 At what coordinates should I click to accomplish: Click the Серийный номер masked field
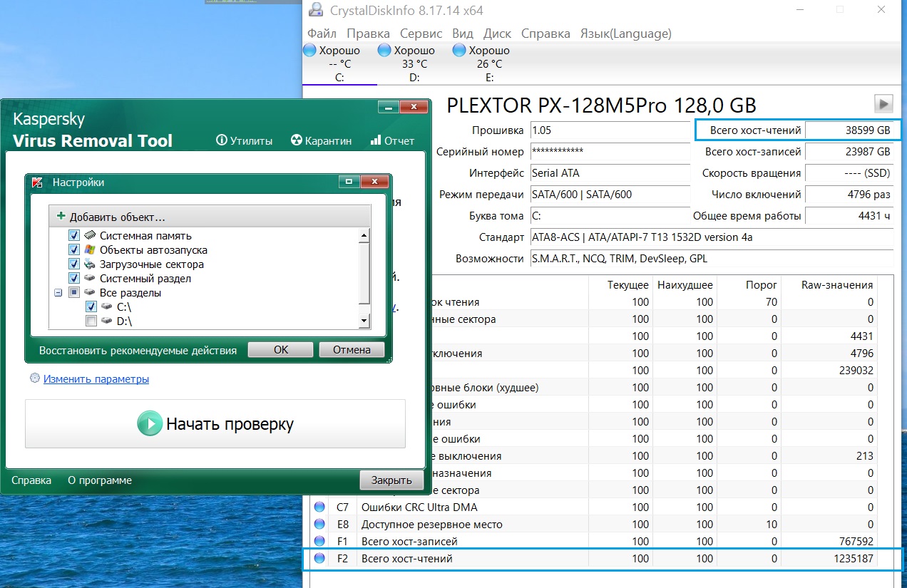click(x=610, y=152)
